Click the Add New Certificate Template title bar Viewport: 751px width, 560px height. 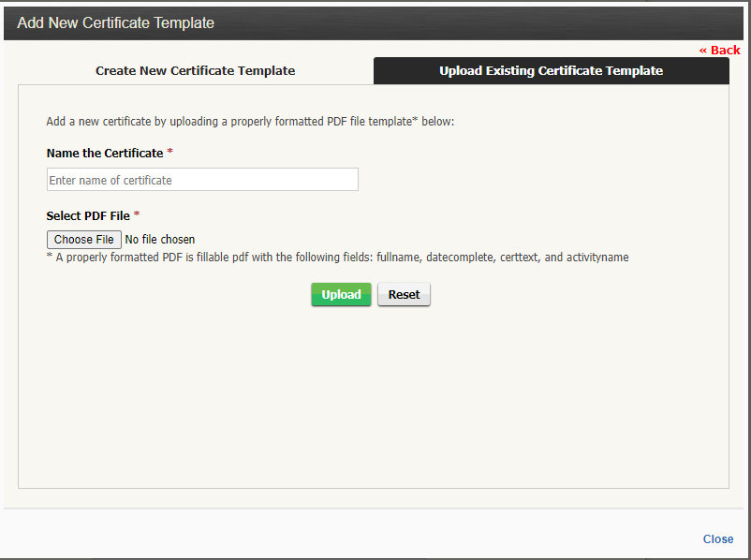coord(115,22)
